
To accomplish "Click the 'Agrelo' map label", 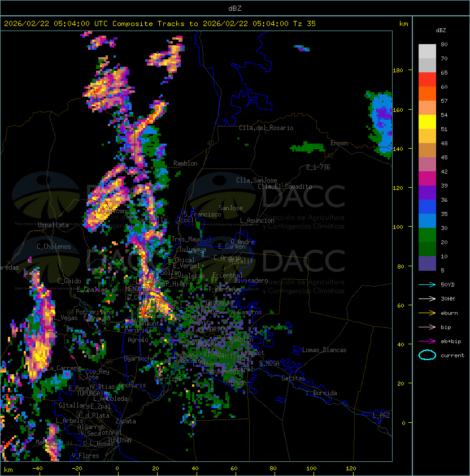I will 138,340.
